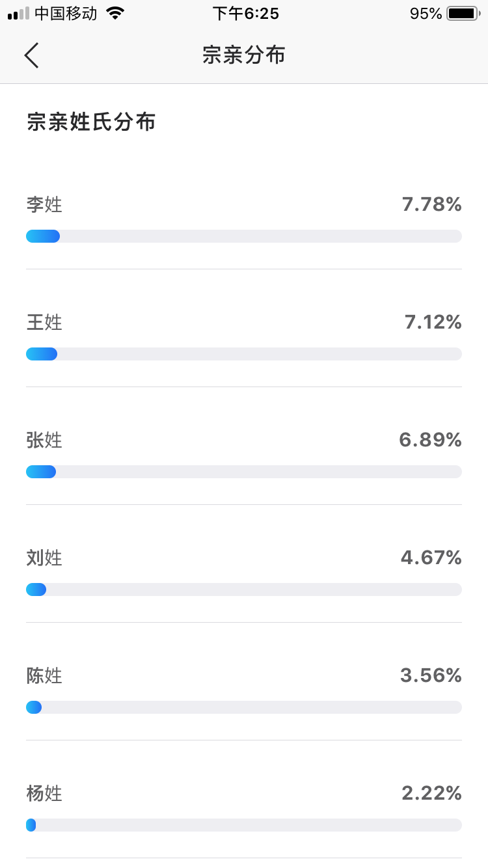The width and height of the screenshot is (488, 868).
Task: Tap the 陈姓 surname label
Action: click(44, 676)
